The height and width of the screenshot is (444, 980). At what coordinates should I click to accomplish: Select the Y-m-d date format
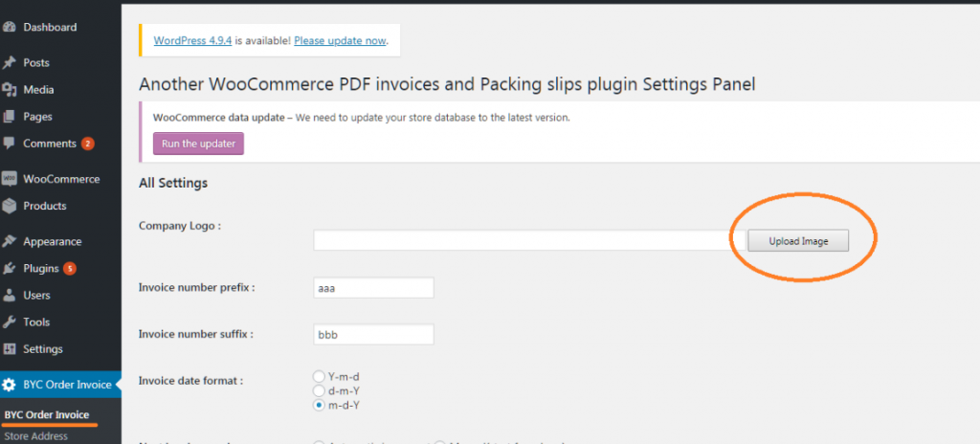[318, 376]
